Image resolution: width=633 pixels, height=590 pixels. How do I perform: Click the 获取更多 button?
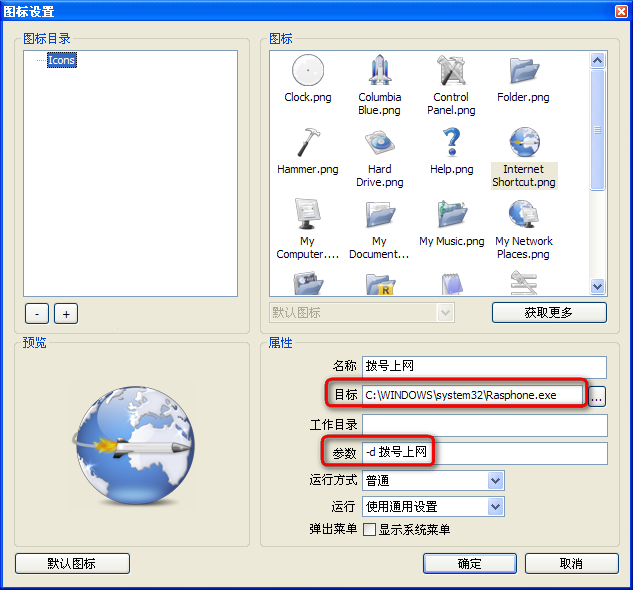point(549,313)
